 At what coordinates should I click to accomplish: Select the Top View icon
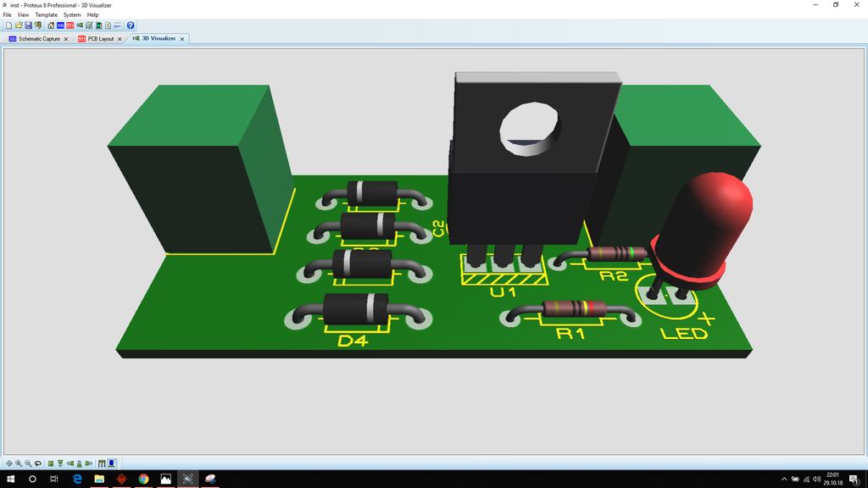click(51, 463)
